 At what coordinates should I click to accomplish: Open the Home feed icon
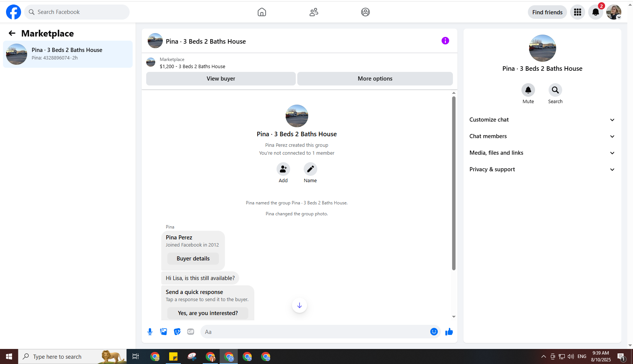tap(262, 12)
